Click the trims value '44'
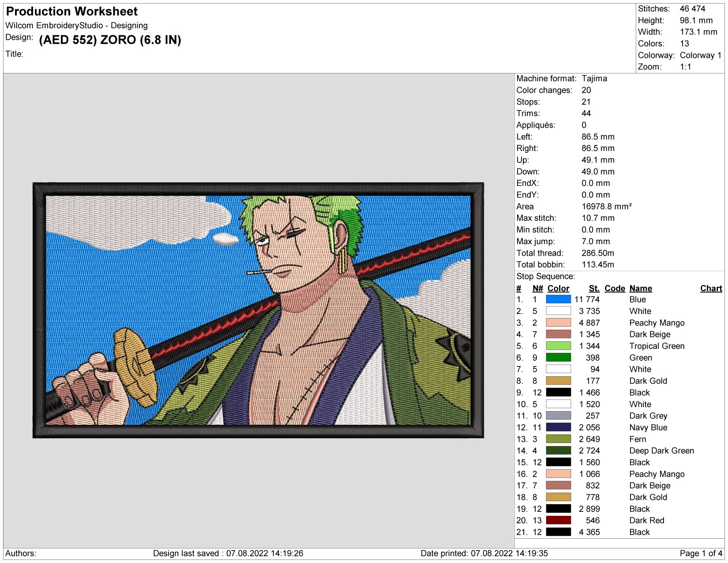Screen dimensions: 728x563 point(586,113)
